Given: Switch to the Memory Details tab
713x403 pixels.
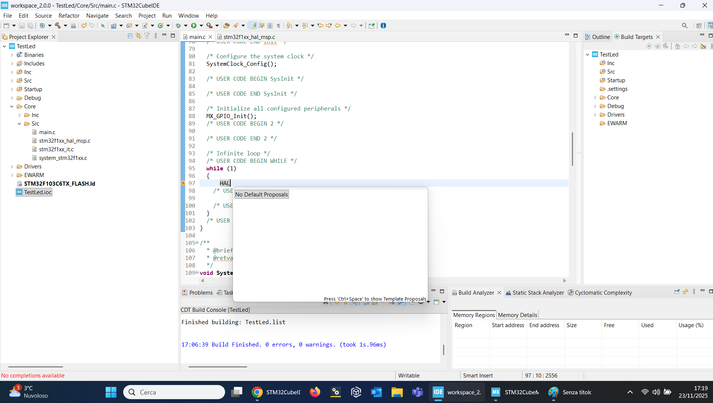Looking at the screenshot, I should coord(518,315).
